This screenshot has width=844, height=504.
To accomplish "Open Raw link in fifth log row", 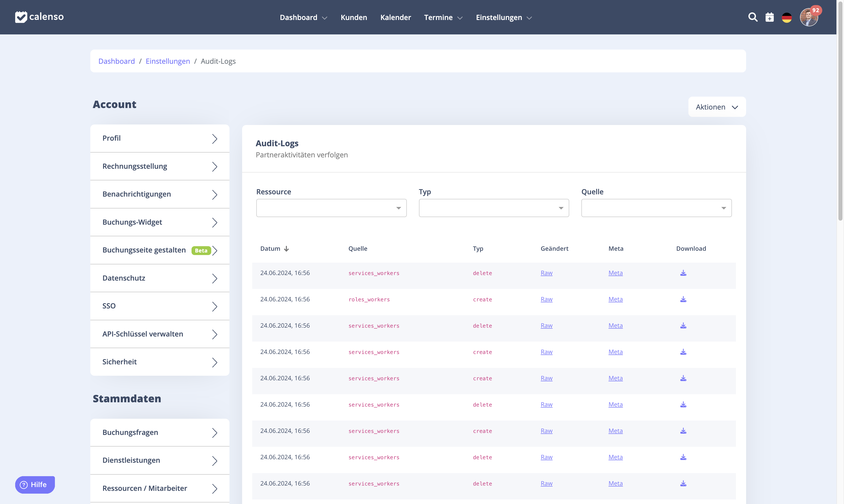I will 546,378.
